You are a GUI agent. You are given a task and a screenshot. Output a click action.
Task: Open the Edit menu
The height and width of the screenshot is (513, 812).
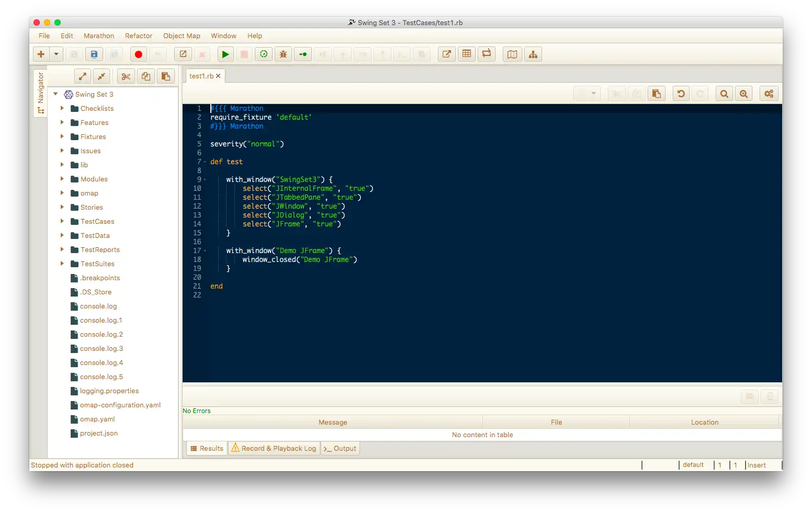click(67, 36)
